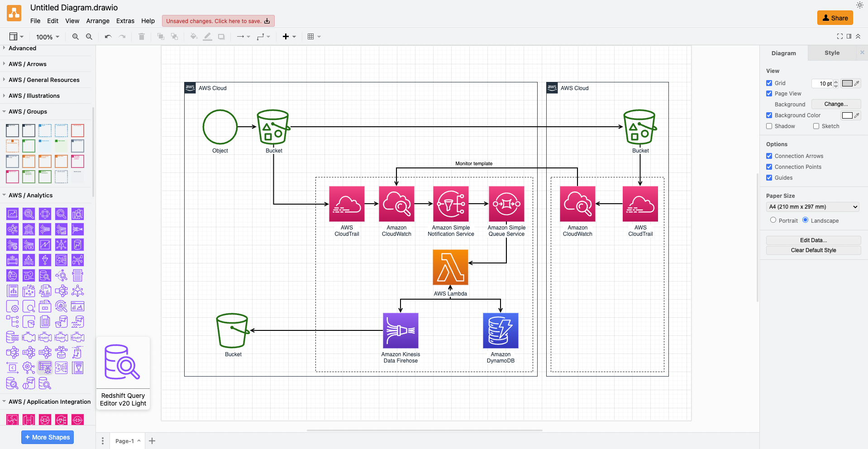Enable the Sketch checkbox
Viewport: 868px width, 449px height.
816,126
